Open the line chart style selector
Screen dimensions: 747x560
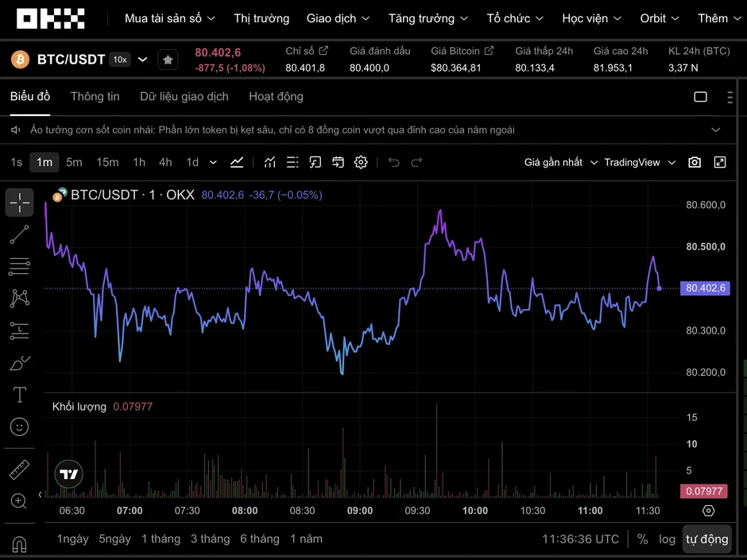237,162
